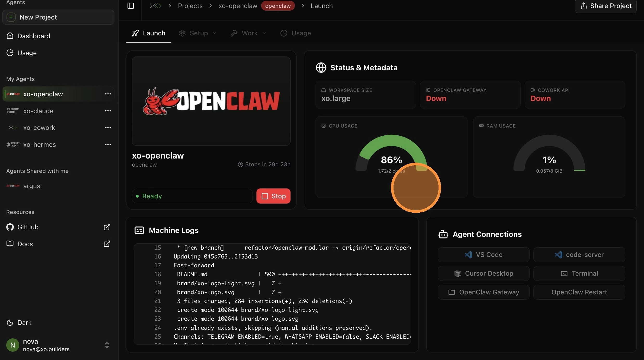Click the Usage pie icon in sidebar

pyautogui.click(x=10, y=53)
